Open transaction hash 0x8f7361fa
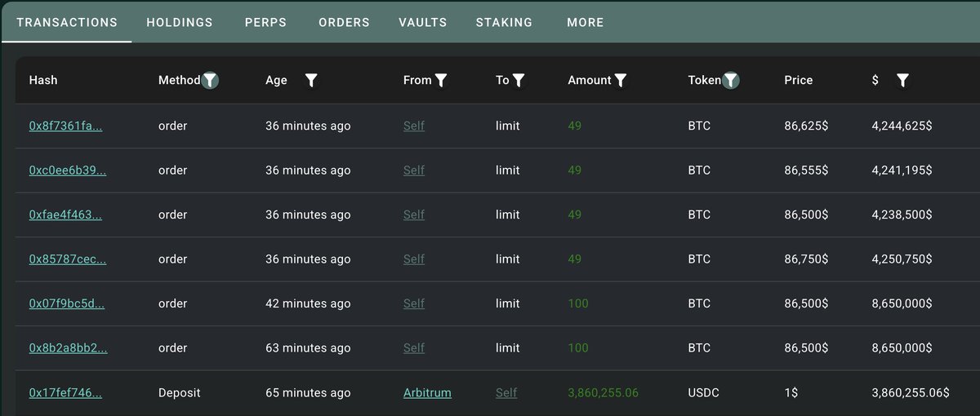Screen dimensions: 980x416 [x=65, y=126]
